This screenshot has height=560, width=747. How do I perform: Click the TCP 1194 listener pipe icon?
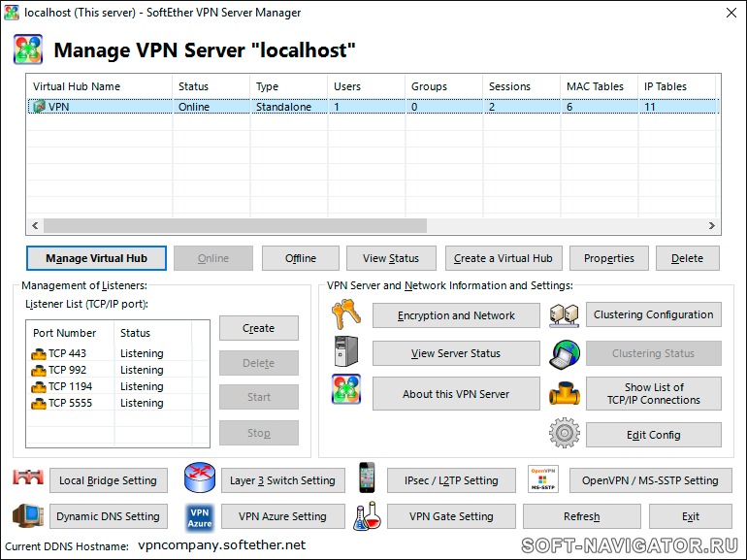[39, 387]
